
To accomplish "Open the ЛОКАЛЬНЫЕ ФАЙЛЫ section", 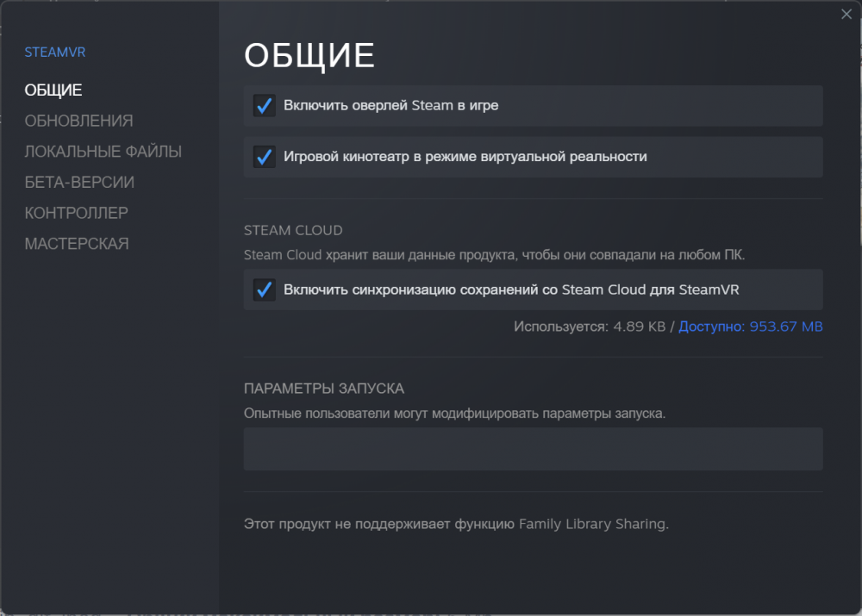I will (x=104, y=151).
